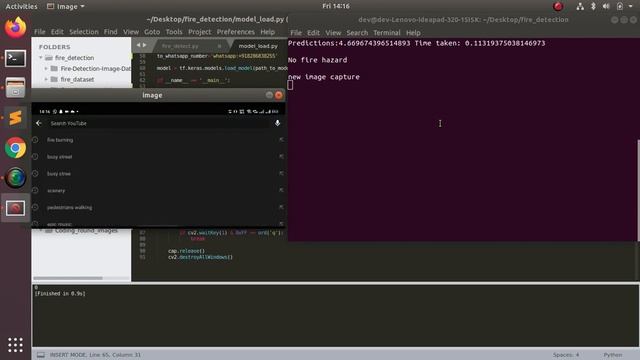
Task: Select the red screen recorder dock icon
Action: tap(16, 208)
